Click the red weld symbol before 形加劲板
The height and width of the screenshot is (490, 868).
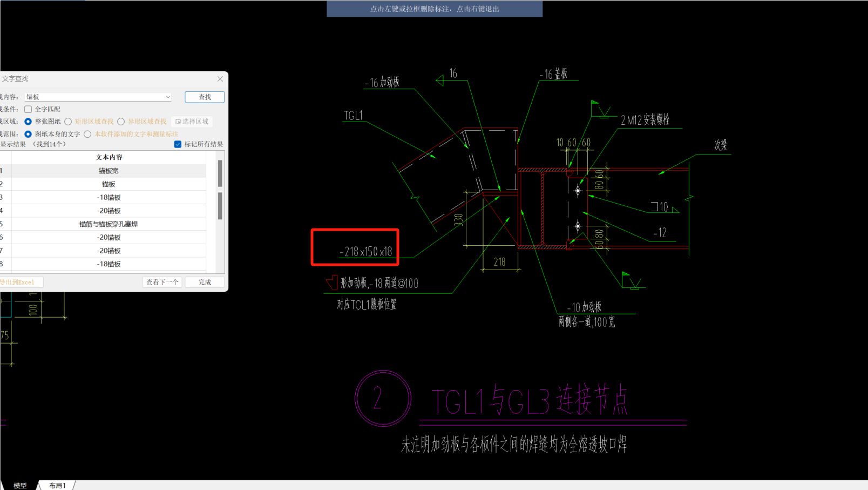(x=333, y=283)
